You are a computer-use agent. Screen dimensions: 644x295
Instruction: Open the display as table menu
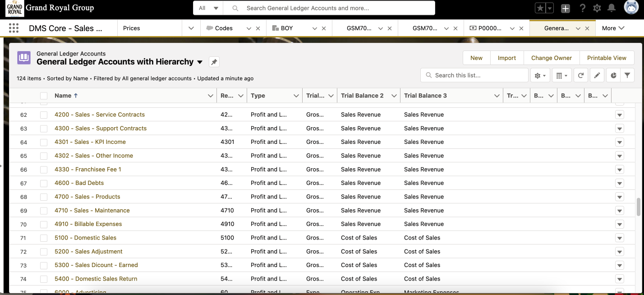tap(561, 75)
